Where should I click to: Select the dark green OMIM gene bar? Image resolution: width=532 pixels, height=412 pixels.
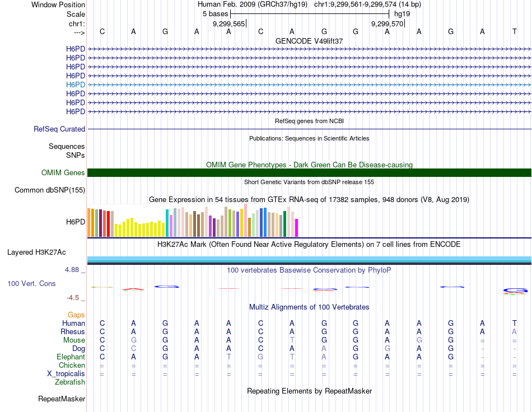[x=309, y=172]
